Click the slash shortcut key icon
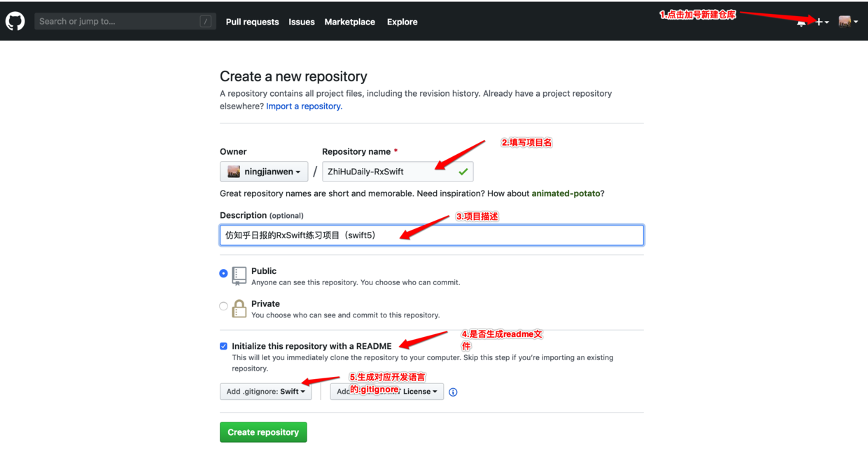Viewport: 868px width, 454px height. [x=206, y=22]
